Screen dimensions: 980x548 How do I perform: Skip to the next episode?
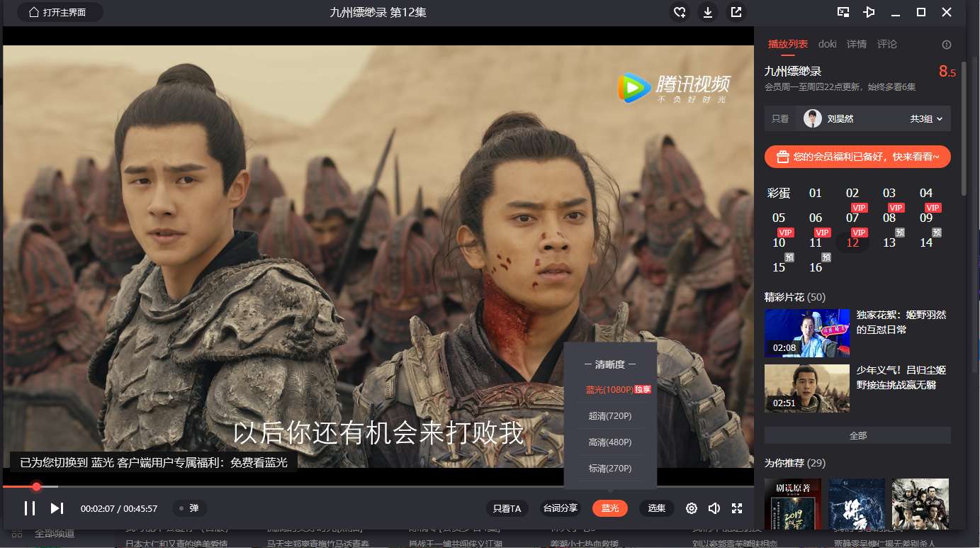point(57,508)
